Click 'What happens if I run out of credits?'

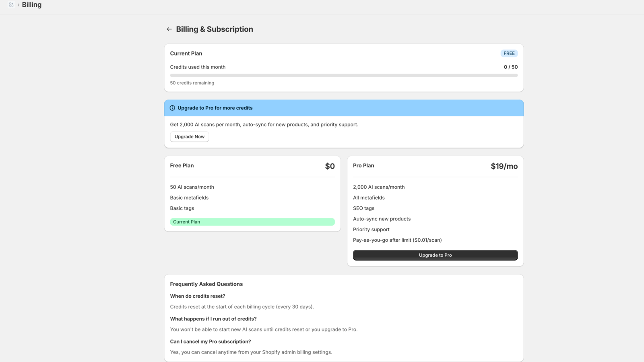tap(213, 319)
